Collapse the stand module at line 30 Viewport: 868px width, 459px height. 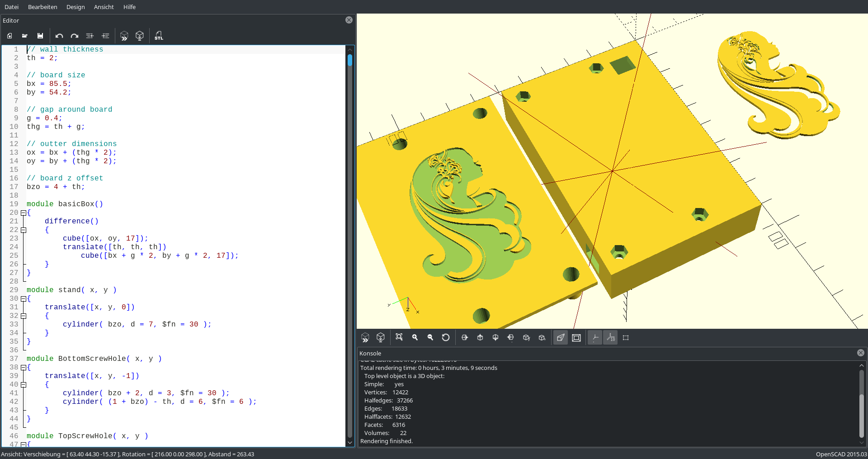24,299
